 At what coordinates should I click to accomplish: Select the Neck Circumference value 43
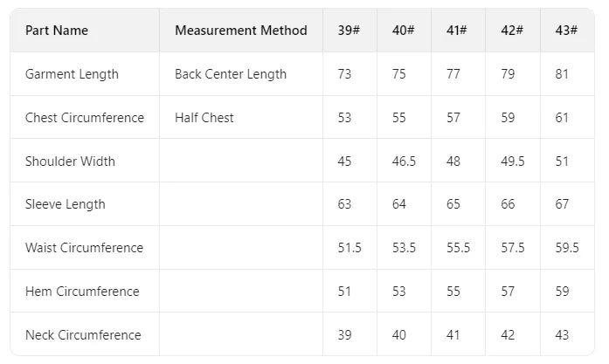[562, 334]
